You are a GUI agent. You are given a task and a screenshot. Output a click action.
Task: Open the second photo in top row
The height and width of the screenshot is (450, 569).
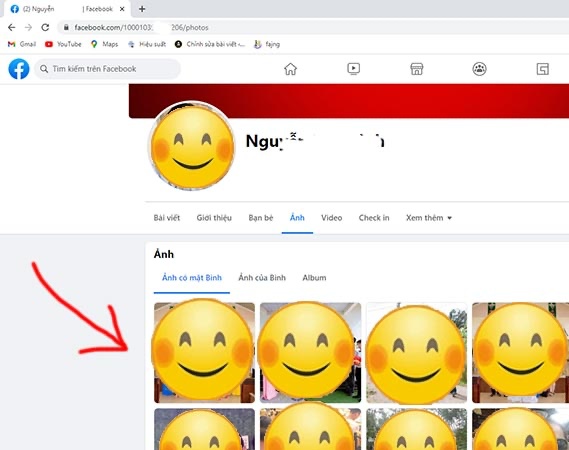pyautogui.click(x=310, y=352)
